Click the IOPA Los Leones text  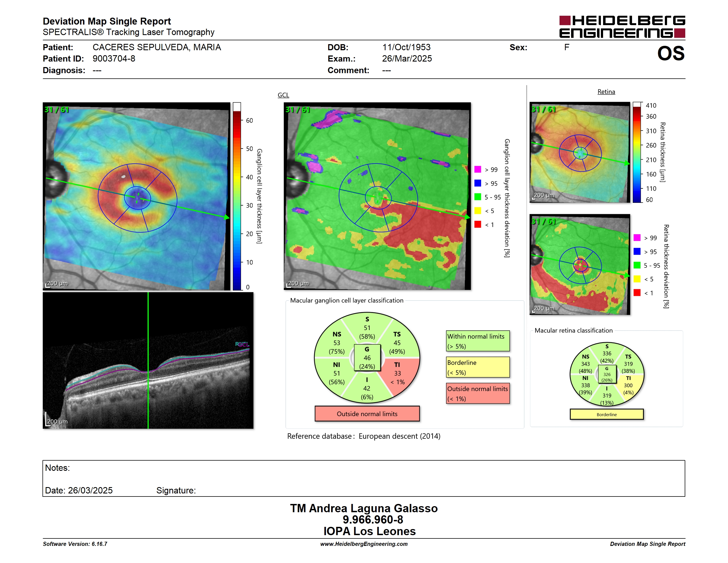(x=369, y=531)
